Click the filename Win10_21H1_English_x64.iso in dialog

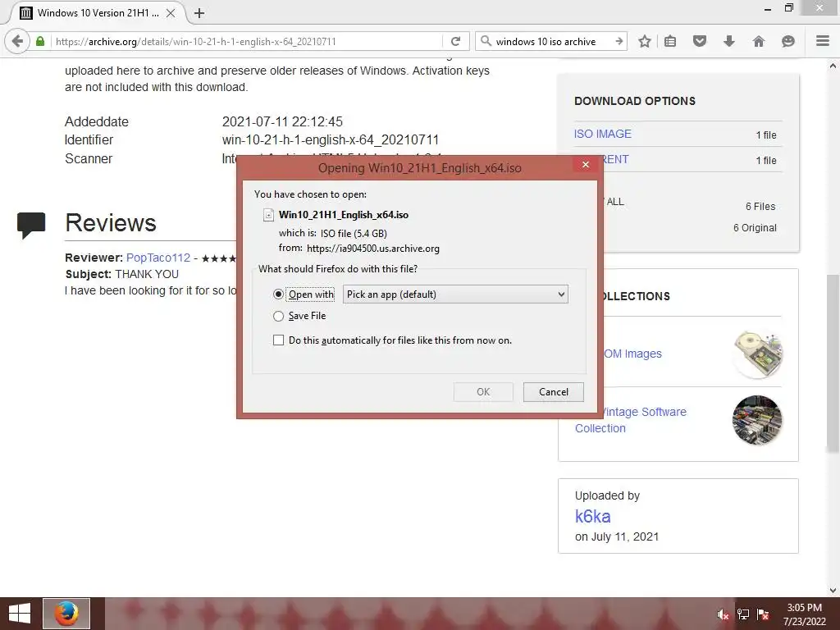point(344,215)
